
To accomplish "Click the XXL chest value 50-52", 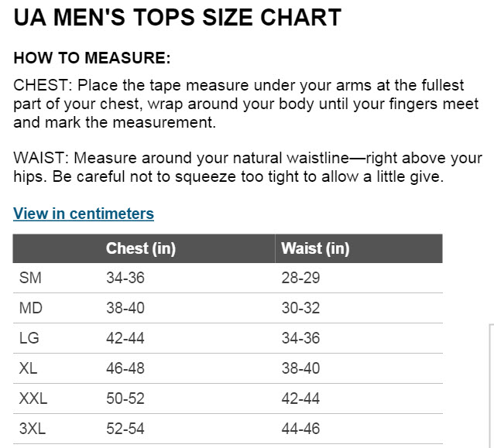I will [x=125, y=398].
